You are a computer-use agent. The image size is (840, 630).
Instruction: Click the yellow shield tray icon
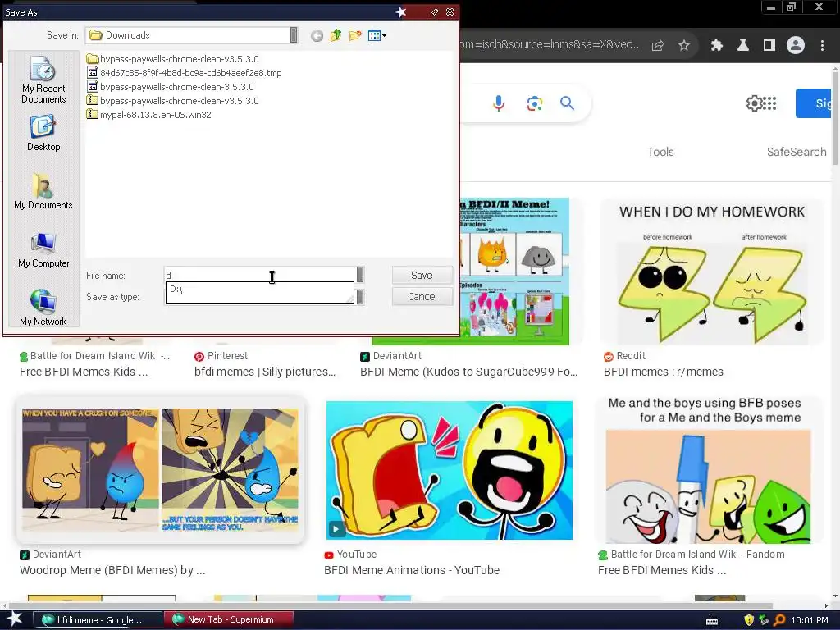tap(749, 620)
